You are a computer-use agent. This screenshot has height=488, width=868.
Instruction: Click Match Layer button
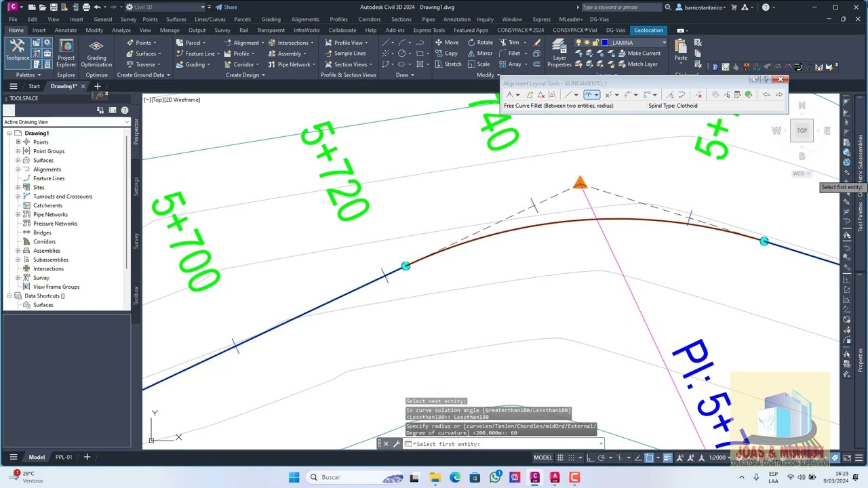[x=637, y=64]
